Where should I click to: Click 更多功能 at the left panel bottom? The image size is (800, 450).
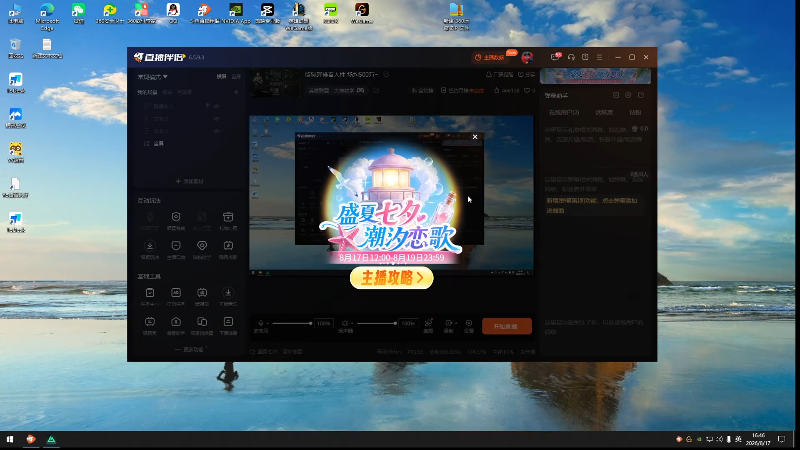(189, 349)
